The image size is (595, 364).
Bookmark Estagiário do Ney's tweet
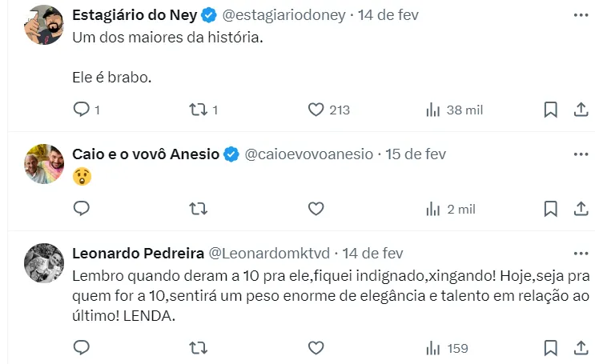tap(551, 110)
